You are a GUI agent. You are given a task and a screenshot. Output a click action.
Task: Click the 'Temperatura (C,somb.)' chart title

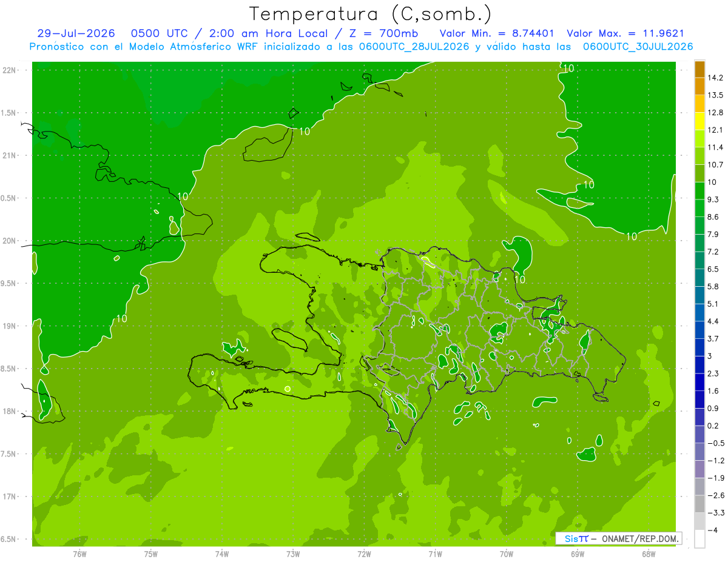[370, 15]
